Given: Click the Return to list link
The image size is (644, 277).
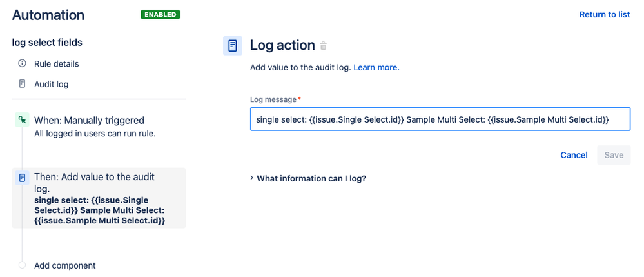Looking at the screenshot, I should coord(605,15).
